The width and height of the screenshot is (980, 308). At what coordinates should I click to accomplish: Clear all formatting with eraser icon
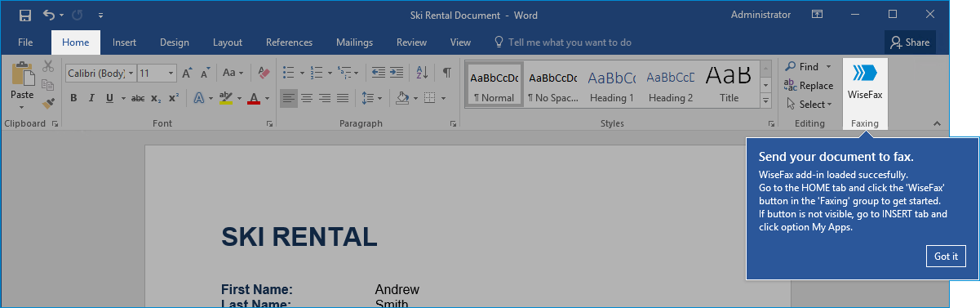(263, 73)
